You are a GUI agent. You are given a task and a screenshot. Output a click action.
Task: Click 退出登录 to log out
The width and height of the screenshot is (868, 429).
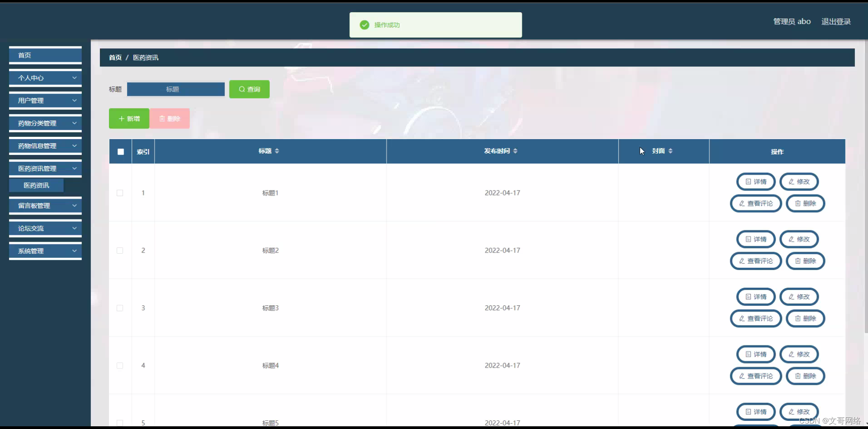pos(835,21)
